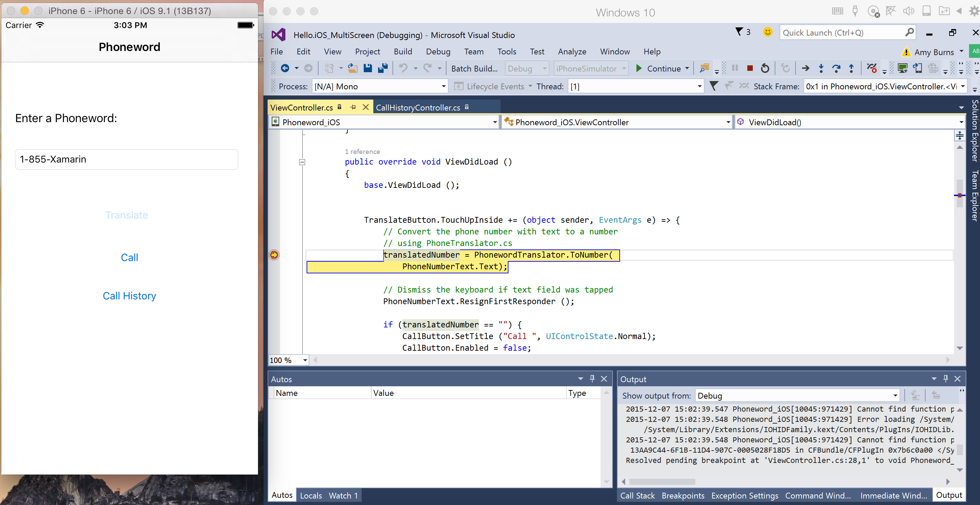
Task: Click the 1-855-Xamarin phone number field
Action: pyautogui.click(x=126, y=159)
